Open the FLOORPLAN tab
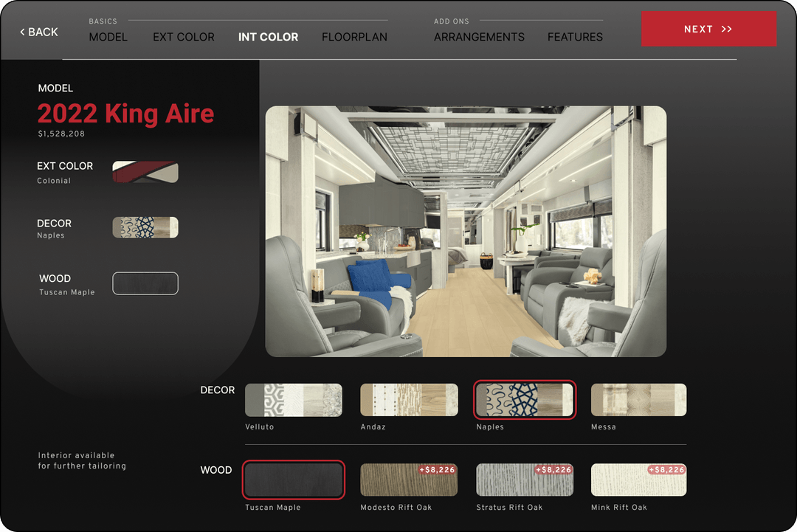The width and height of the screenshot is (797, 532). coord(354,37)
